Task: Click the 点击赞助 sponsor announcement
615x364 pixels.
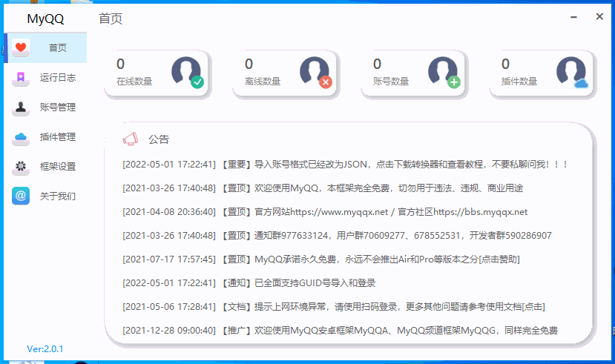Action: tap(321, 259)
